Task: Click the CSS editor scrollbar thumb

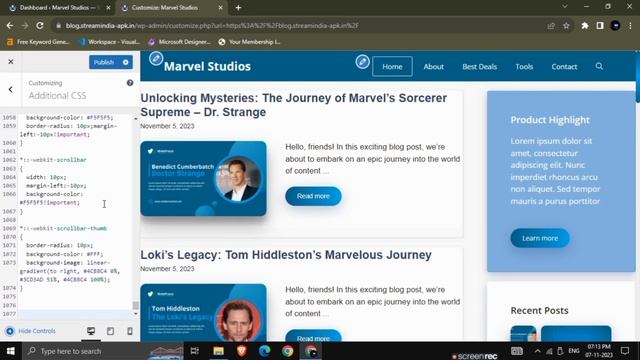Action: tap(136, 305)
